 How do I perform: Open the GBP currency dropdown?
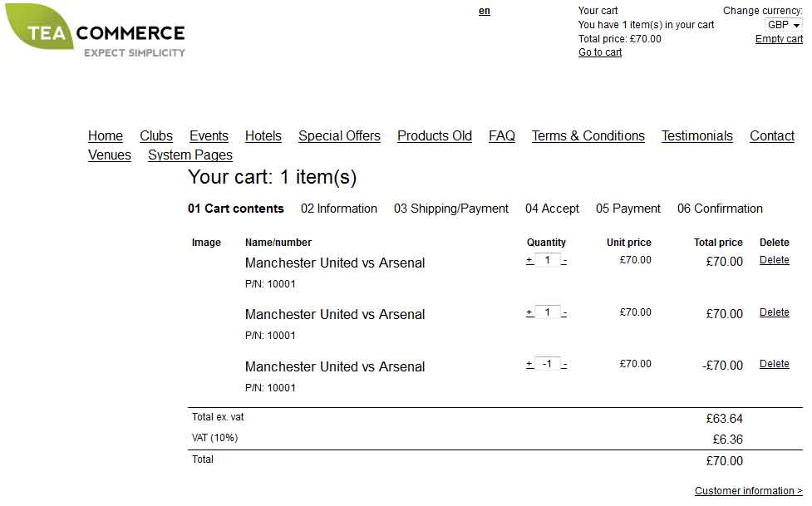pyautogui.click(x=784, y=25)
